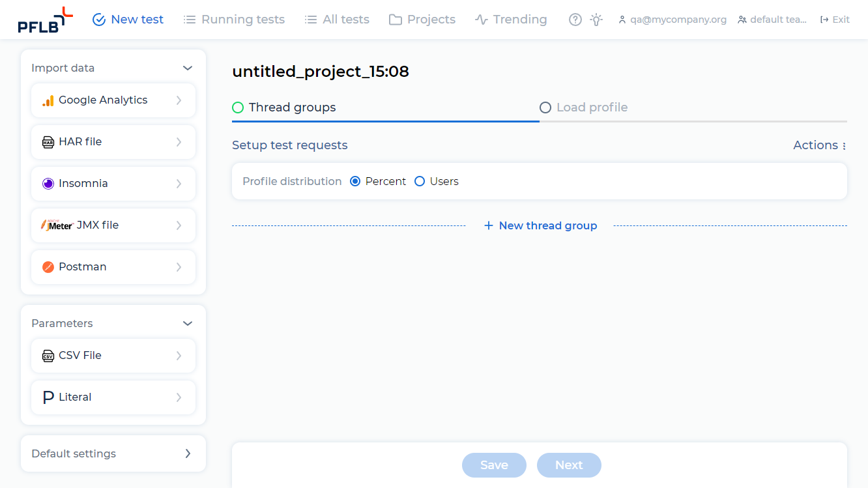Viewport: 868px width, 488px height.
Task: Click the Default settings label
Action: point(74,453)
